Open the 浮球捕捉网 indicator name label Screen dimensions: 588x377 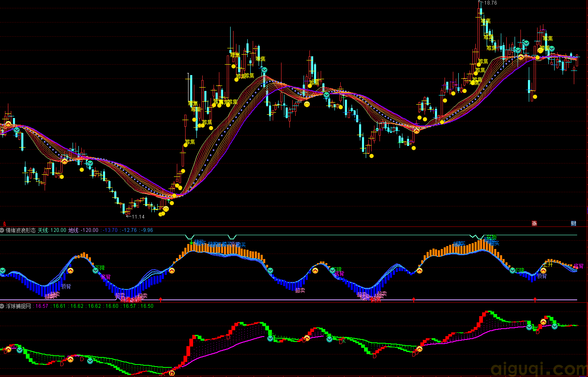click(x=18, y=306)
